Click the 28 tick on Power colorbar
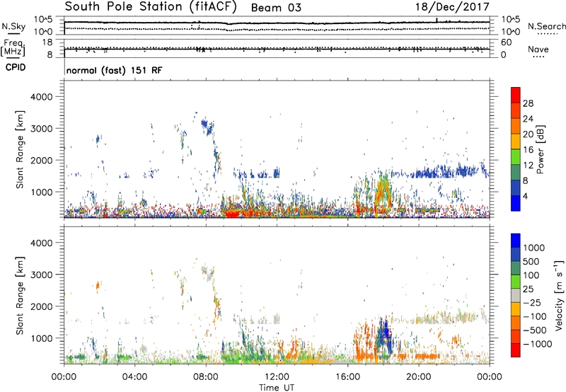Image resolution: width=566 pixels, height=392 pixels. (x=528, y=103)
